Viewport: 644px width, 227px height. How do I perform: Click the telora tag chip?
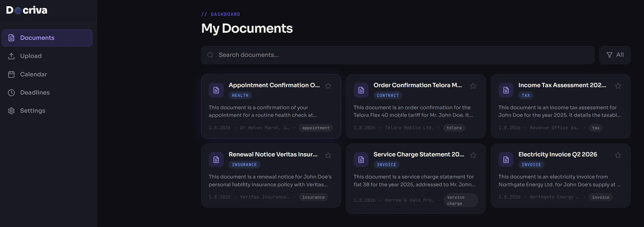[454, 128]
